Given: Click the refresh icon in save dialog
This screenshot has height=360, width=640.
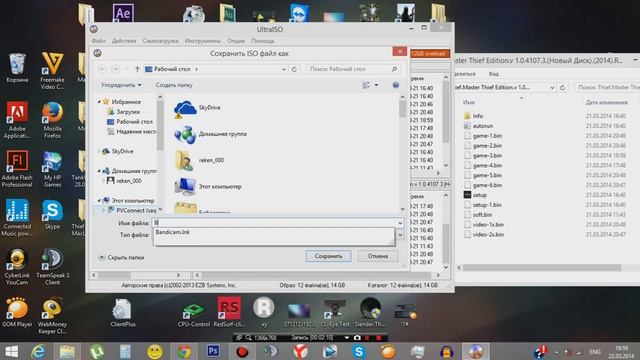Looking at the screenshot, I should pos(294,69).
